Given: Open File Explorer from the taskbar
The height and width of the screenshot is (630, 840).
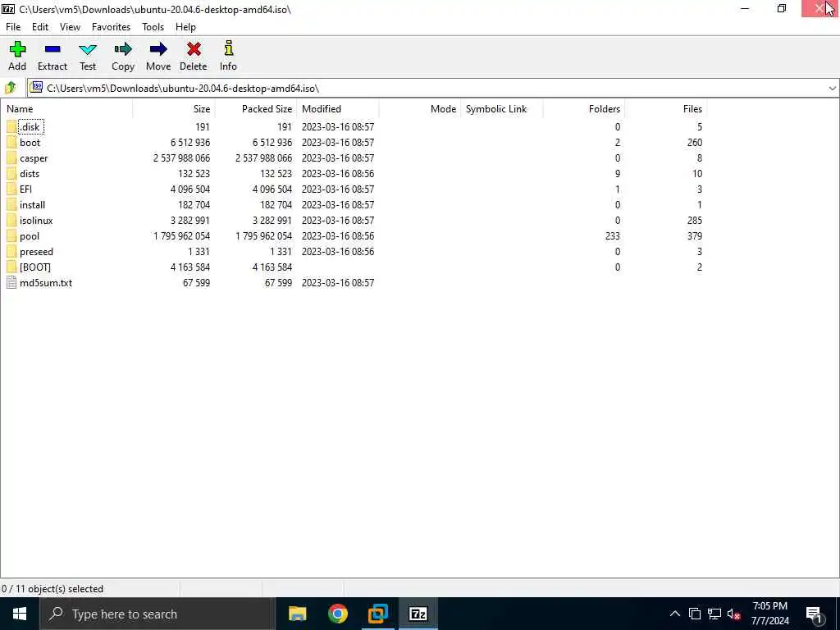Looking at the screenshot, I should coord(297,614).
